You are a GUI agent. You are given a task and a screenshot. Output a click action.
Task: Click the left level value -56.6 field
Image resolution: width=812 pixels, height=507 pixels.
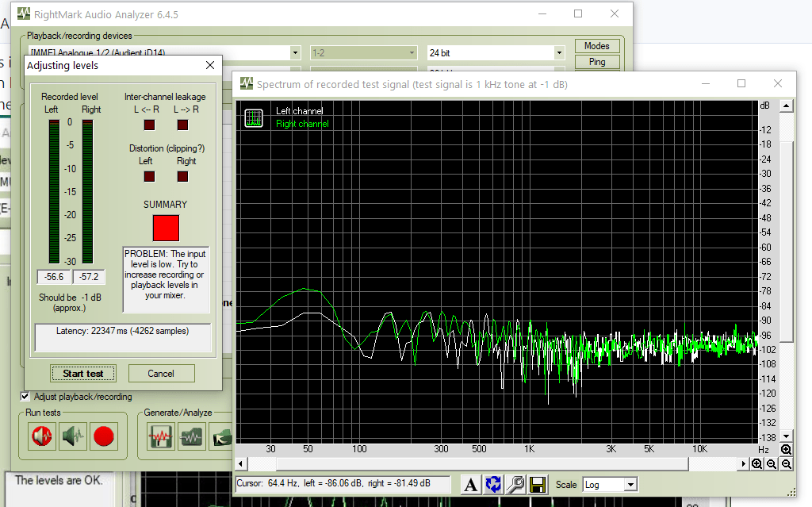click(x=55, y=277)
